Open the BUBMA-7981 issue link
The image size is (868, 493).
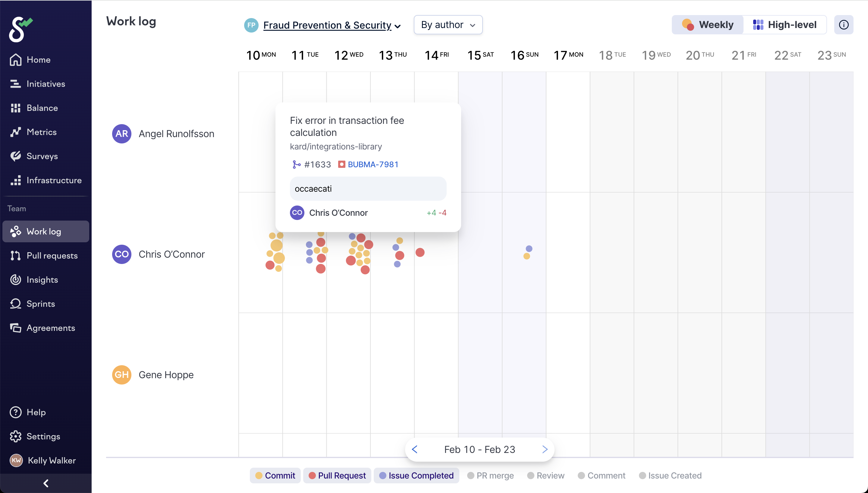(x=373, y=165)
